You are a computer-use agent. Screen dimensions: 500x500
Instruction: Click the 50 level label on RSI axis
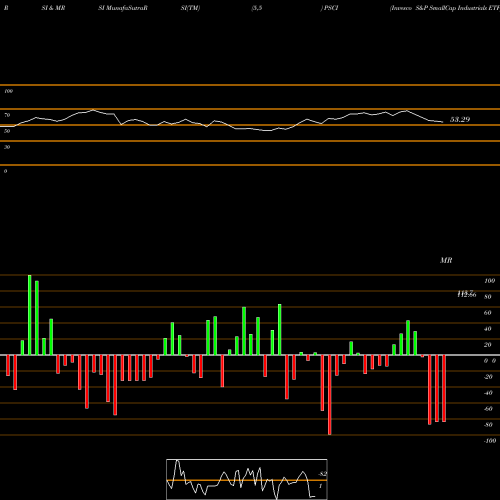point(7,131)
